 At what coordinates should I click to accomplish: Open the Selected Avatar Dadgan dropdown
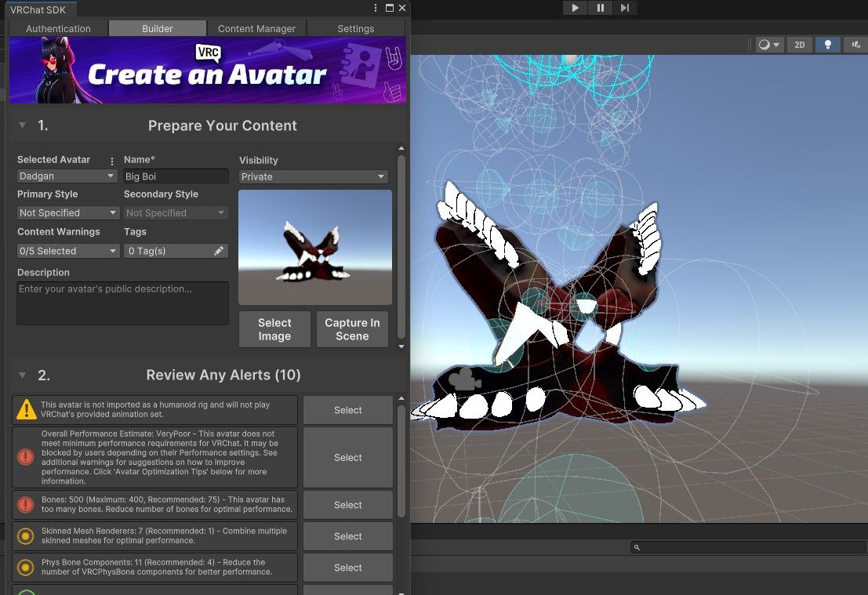click(x=67, y=176)
